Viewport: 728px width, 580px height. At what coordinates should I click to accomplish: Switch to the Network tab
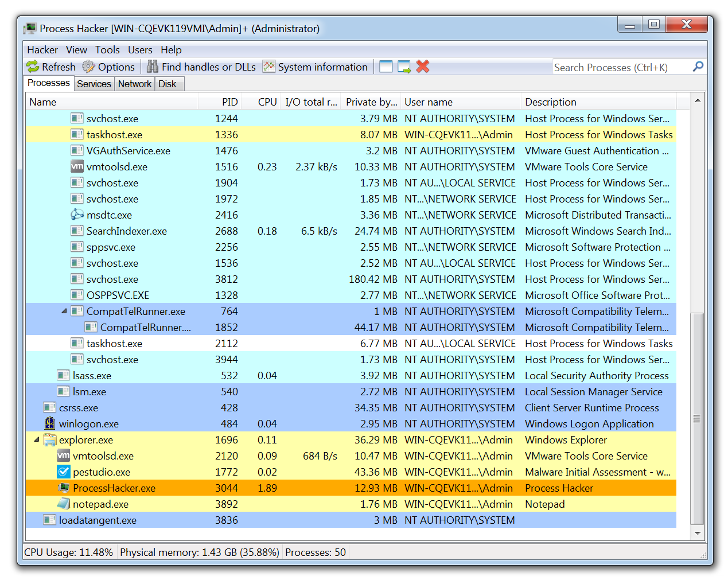pos(135,84)
